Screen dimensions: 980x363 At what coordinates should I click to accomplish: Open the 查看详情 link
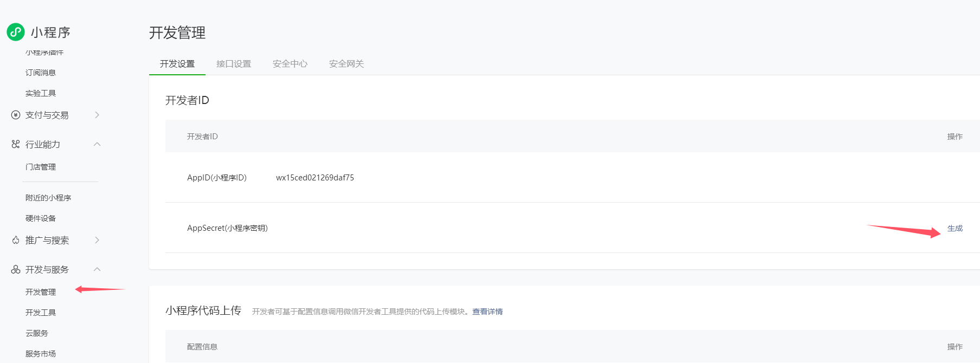[487, 312]
